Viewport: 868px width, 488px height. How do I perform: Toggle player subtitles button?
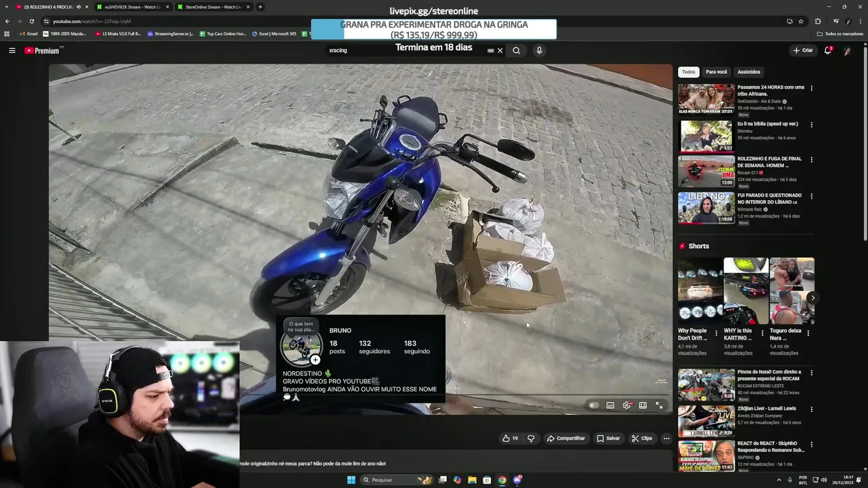pos(610,405)
